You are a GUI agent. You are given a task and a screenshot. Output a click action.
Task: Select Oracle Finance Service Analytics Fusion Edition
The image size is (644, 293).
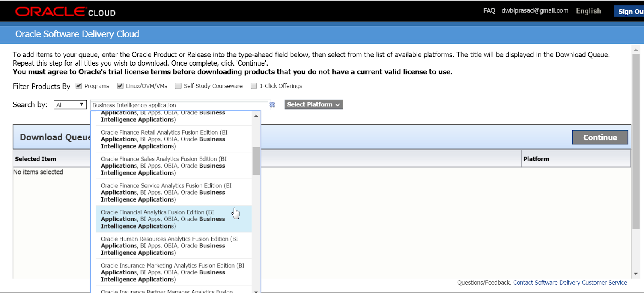[173, 192]
